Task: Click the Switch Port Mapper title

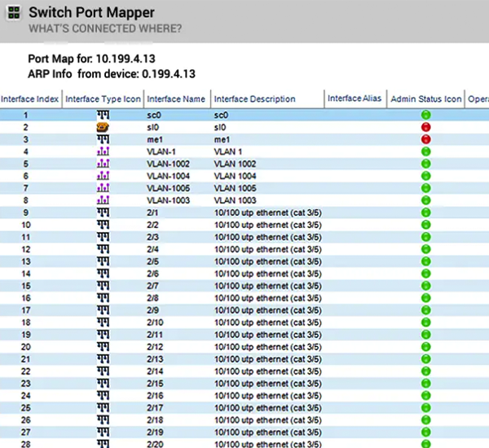Action: click(91, 13)
